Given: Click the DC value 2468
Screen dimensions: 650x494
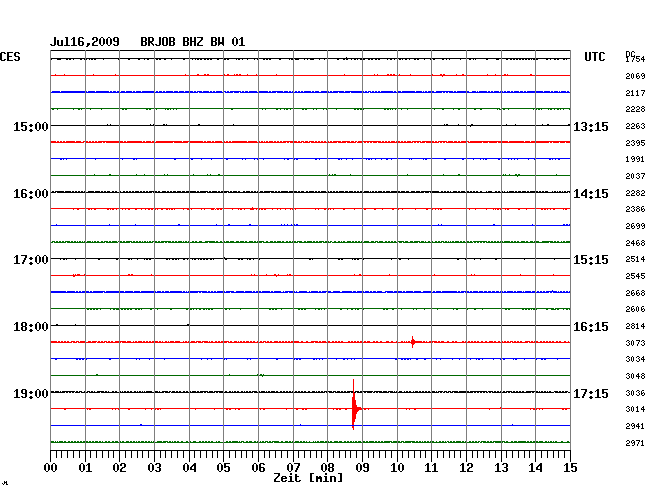Looking at the screenshot, I should [635, 243].
